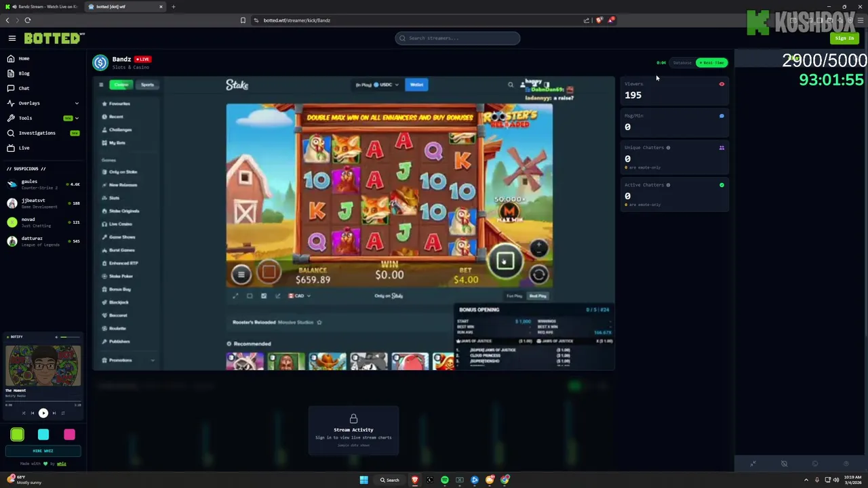Image resolution: width=868 pixels, height=488 pixels.
Task: Switch data mode to Real-Time
Action: (x=711, y=62)
